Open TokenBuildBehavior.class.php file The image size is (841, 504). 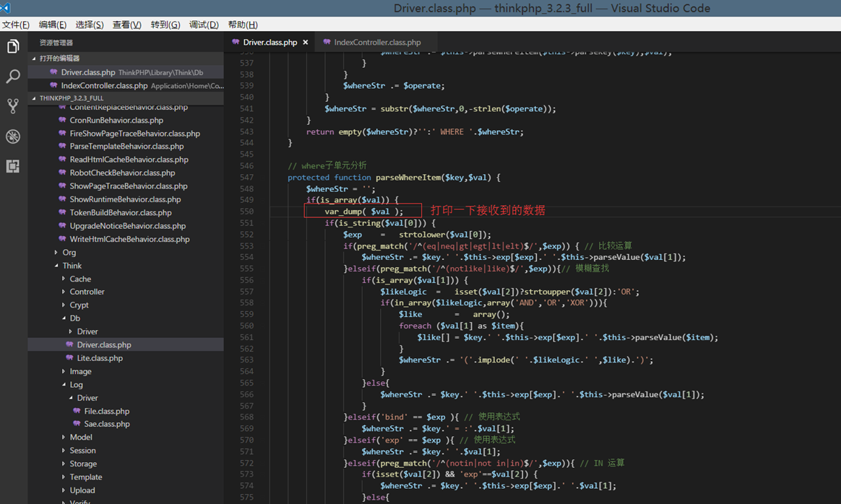pyautogui.click(x=121, y=213)
